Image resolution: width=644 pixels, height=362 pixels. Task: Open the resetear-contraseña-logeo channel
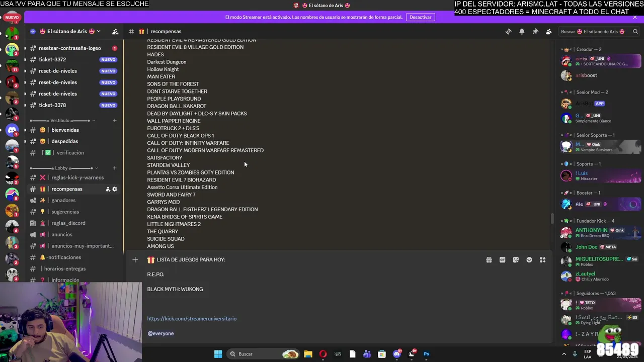pos(73,48)
